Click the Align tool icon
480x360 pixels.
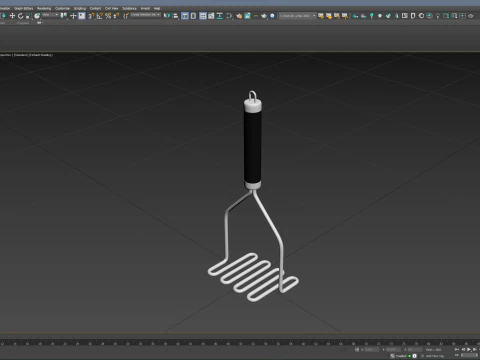tap(175, 16)
